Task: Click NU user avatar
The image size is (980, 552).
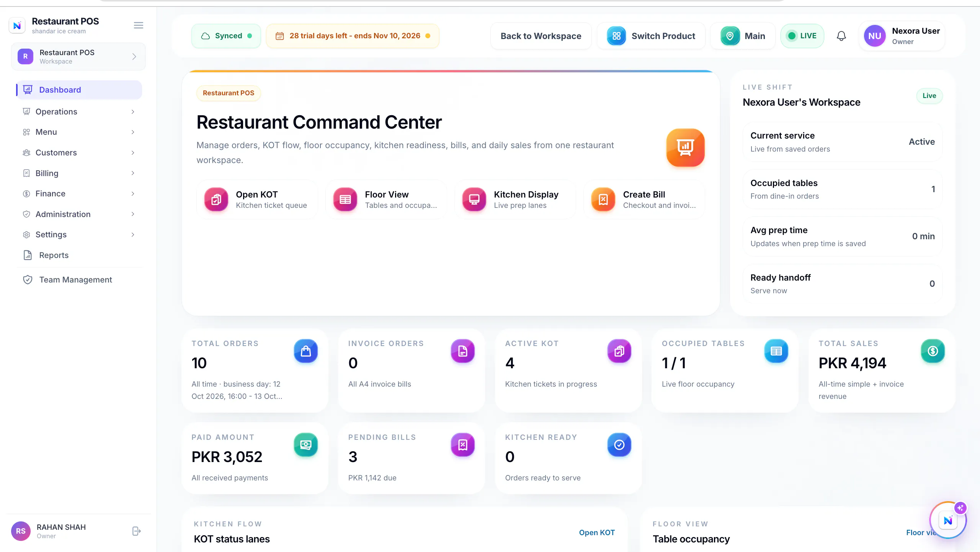Action: point(875,36)
